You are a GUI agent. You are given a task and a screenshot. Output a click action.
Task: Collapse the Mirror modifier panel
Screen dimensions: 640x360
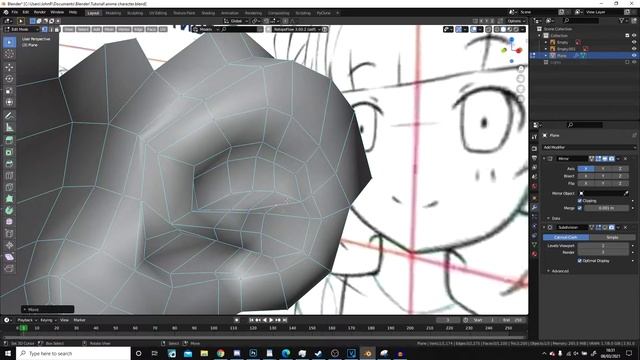(544, 158)
